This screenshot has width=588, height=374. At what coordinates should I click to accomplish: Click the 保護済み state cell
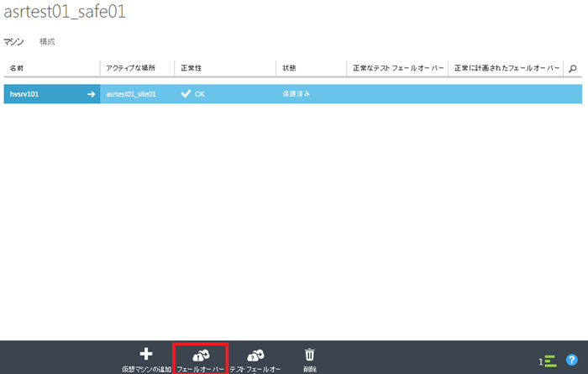click(x=297, y=94)
